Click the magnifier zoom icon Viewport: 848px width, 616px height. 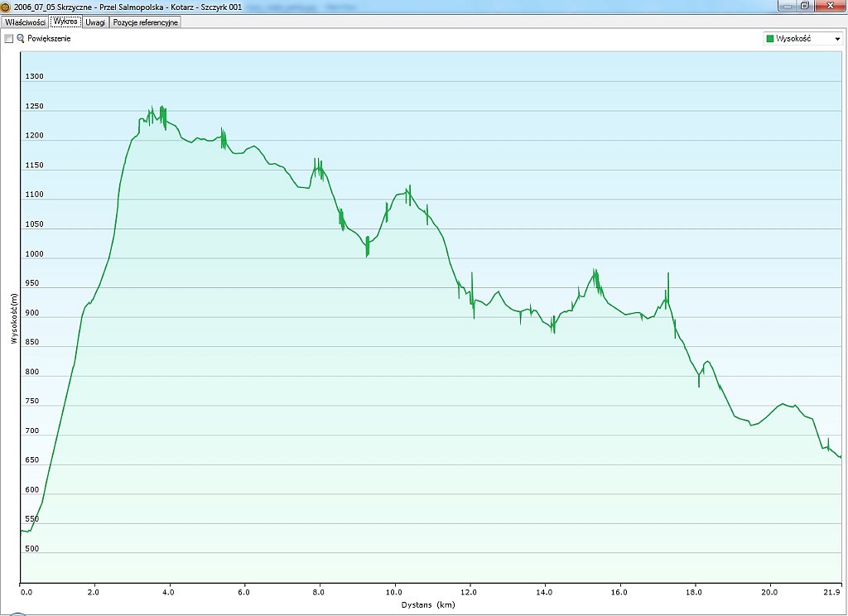tap(21, 39)
